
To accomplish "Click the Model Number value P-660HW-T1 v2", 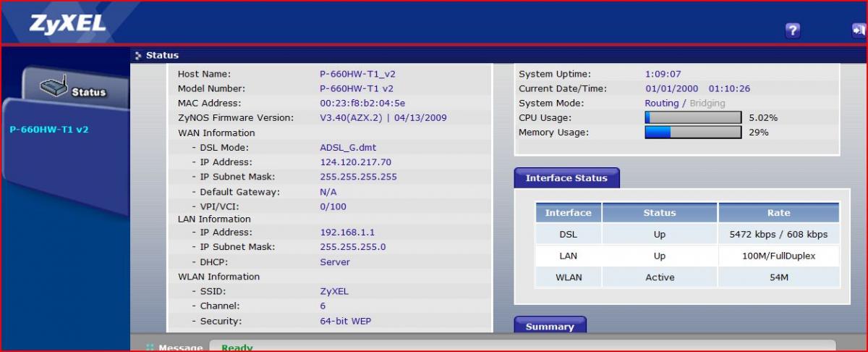I will coord(357,88).
